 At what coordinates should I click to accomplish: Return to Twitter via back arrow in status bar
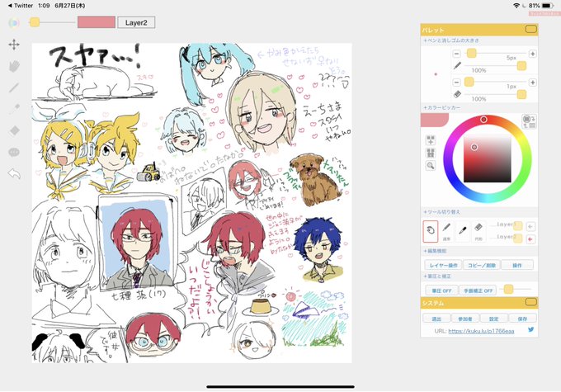pyautogui.click(x=20, y=6)
